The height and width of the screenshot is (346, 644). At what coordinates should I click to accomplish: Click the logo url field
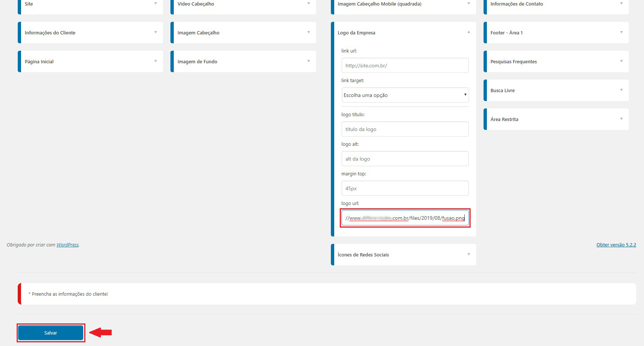405,218
